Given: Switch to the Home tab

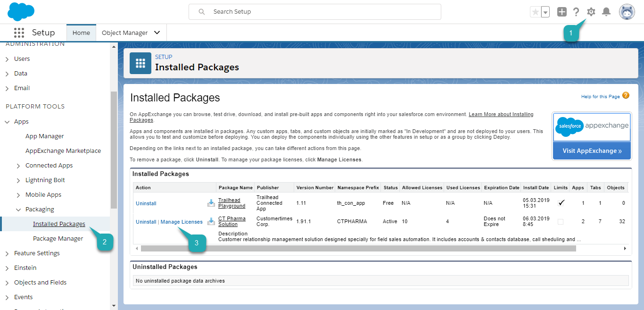Looking at the screenshot, I should (x=81, y=33).
